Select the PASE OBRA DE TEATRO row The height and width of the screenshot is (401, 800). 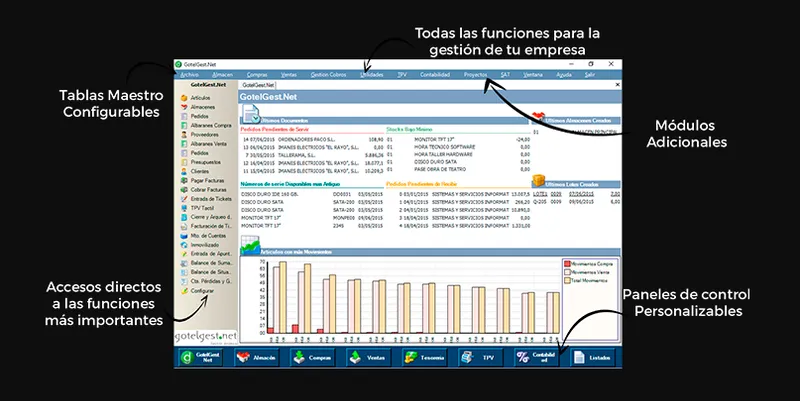point(458,169)
